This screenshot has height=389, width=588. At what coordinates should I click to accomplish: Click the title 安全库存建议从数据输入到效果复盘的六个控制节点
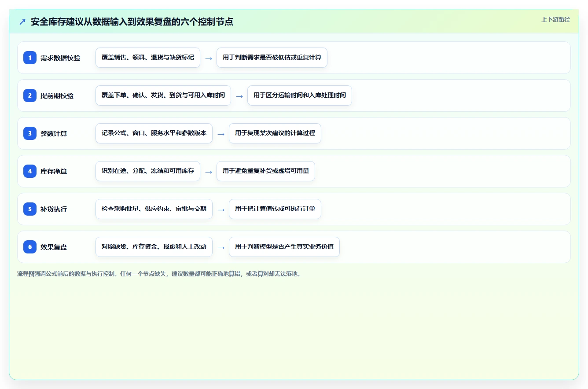click(132, 22)
